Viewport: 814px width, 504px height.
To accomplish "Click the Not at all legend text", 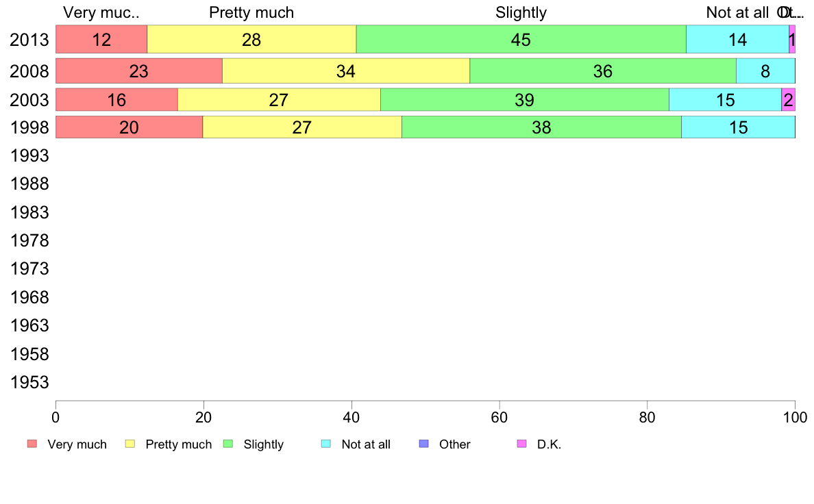I will (x=366, y=444).
